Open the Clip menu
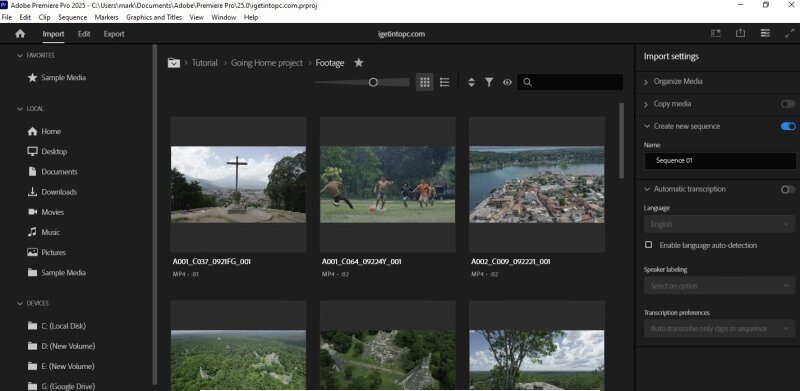800x391 pixels. [x=44, y=17]
